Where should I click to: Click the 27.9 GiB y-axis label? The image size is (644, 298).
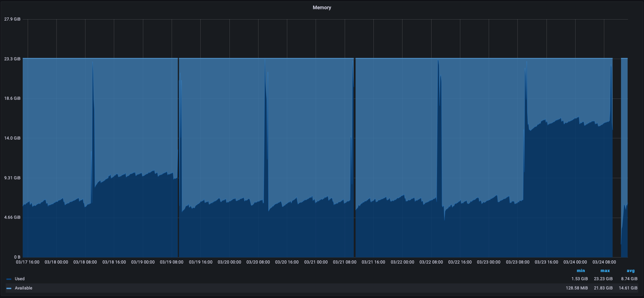point(12,19)
